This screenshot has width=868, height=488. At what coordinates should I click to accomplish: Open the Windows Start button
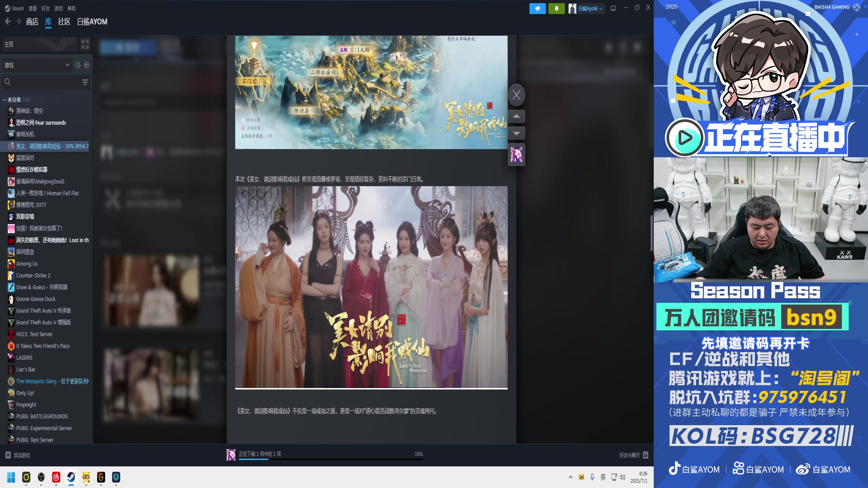click(x=11, y=477)
